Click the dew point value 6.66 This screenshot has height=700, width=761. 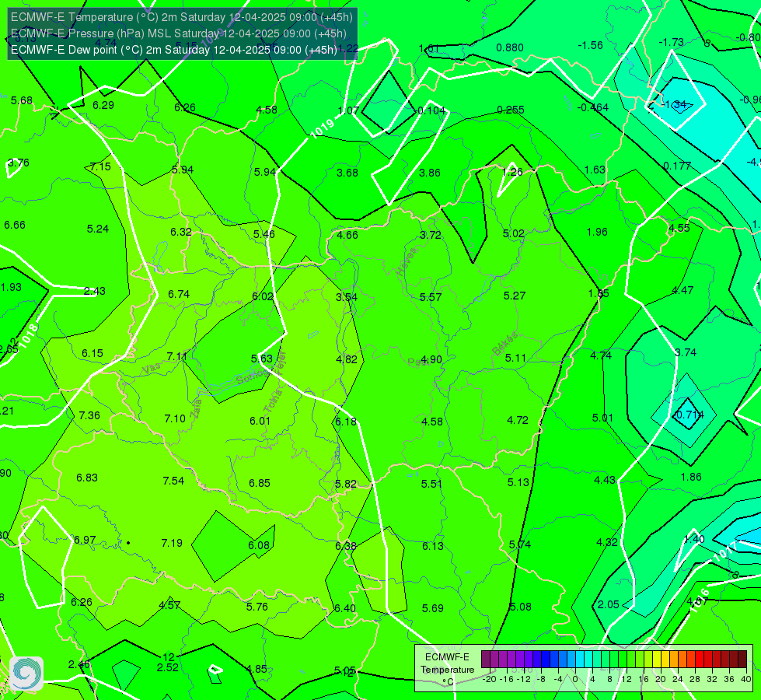[x=15, y=225]
